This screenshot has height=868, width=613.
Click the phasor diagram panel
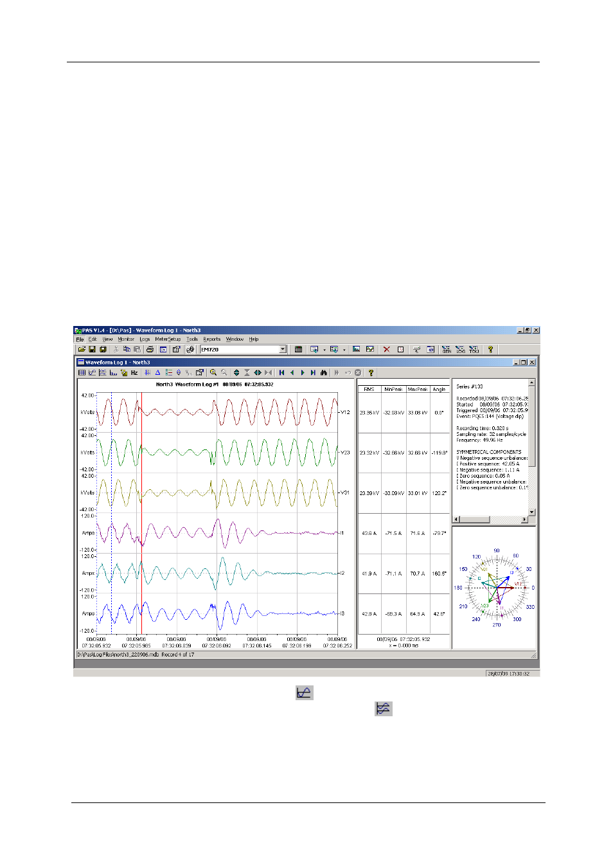pyautogui.click(x=494, y=588)
